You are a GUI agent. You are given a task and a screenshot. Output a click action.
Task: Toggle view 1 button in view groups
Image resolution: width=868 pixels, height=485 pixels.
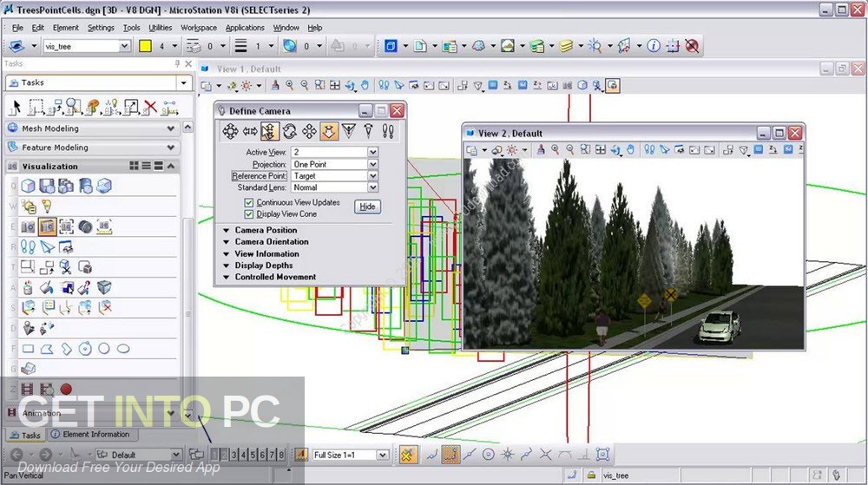click(x=214, y=455)
